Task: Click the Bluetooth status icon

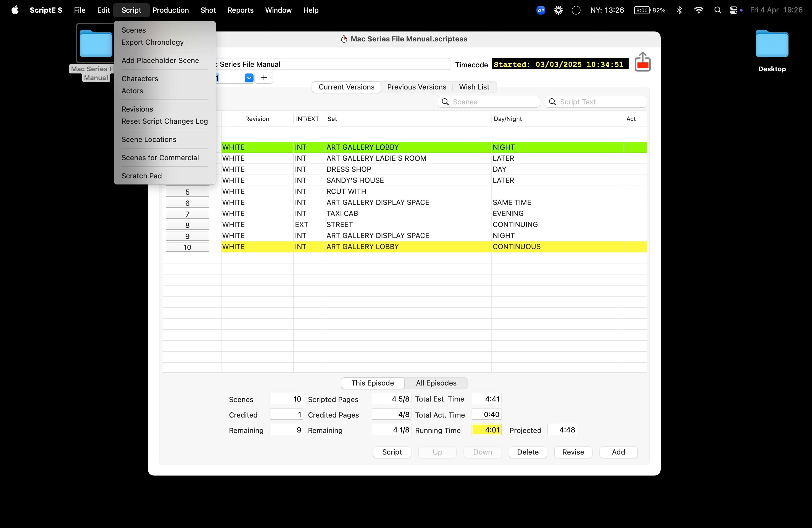Action: pos(679,10)
